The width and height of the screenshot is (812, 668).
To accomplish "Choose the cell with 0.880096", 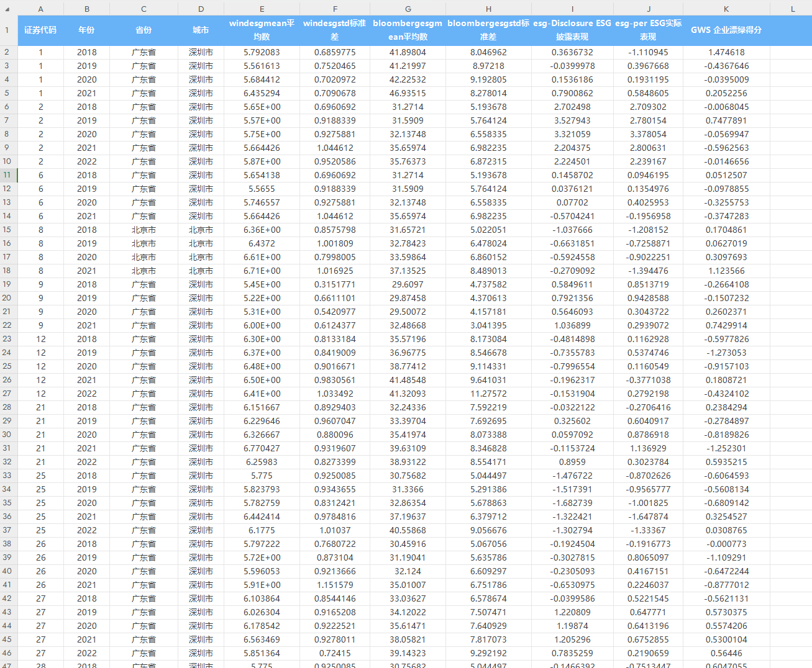I will tap(335, 435).
